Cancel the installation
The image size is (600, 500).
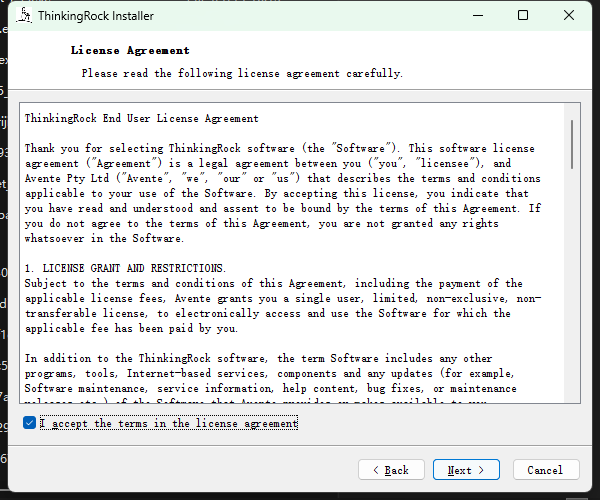point(546,469)
